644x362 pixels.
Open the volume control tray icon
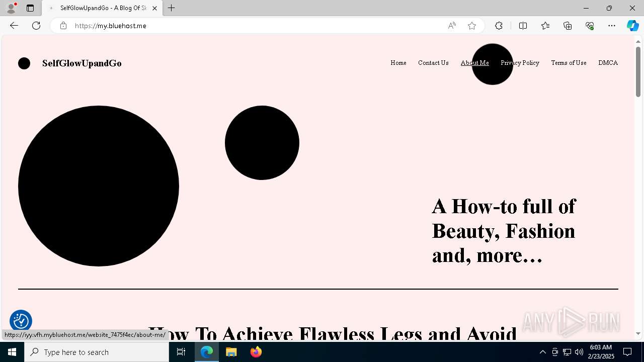pos(579,352)
